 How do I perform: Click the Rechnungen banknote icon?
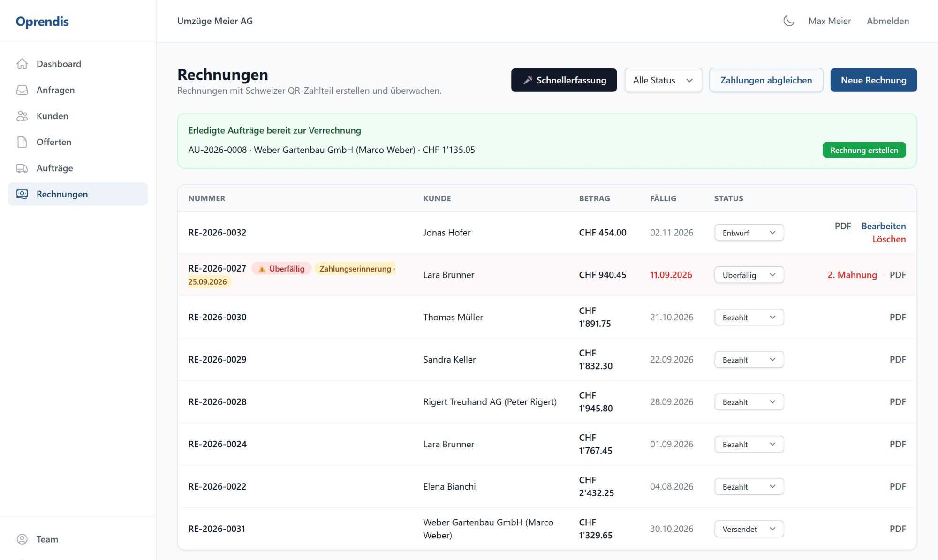(x=22, y=194)
